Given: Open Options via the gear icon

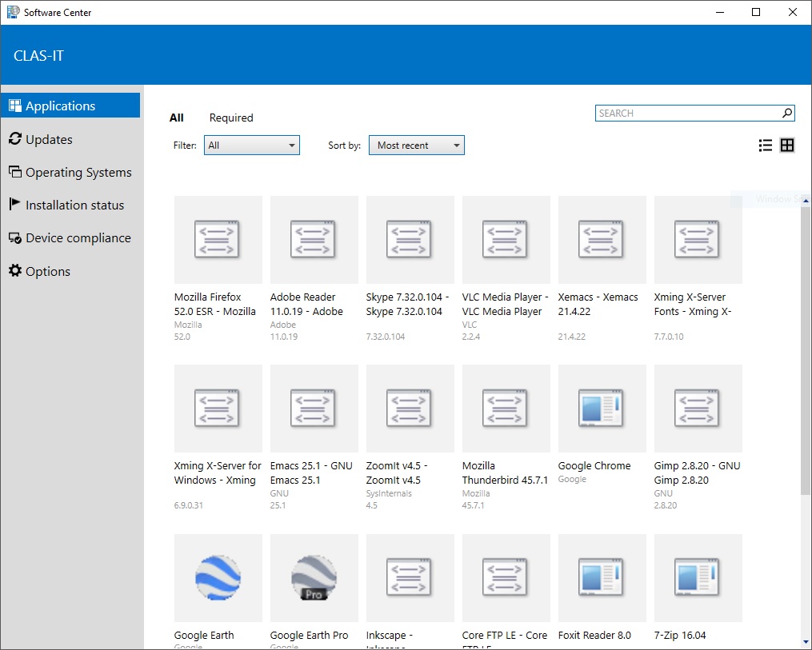Looking at the screenshot, I should pos(14,271).
